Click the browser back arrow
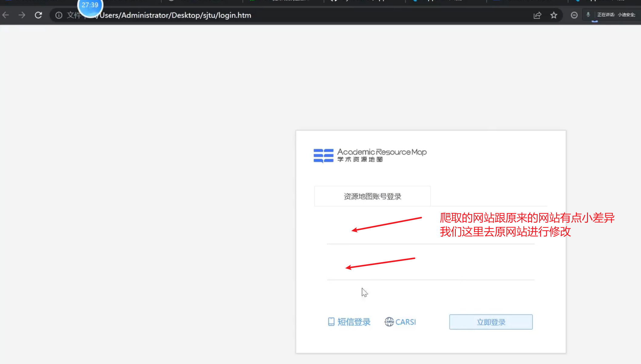641x364 pixels. click(6, 15)
